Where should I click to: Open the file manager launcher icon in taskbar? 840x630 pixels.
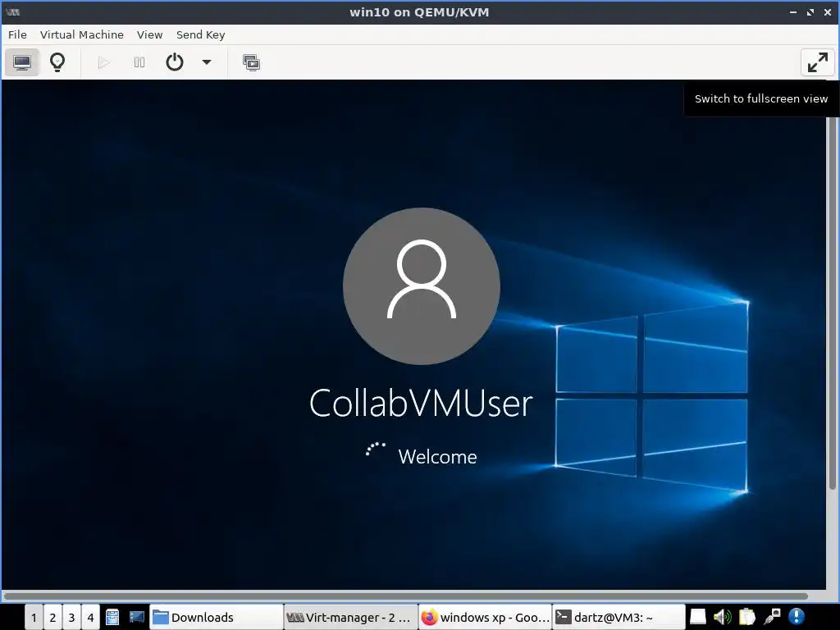coord(112,617)
